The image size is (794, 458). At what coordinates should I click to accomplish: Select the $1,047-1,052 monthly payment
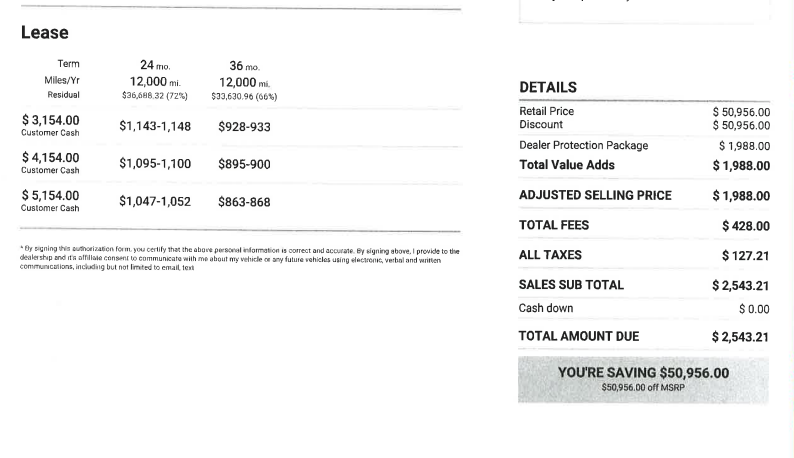coord(155,201)
